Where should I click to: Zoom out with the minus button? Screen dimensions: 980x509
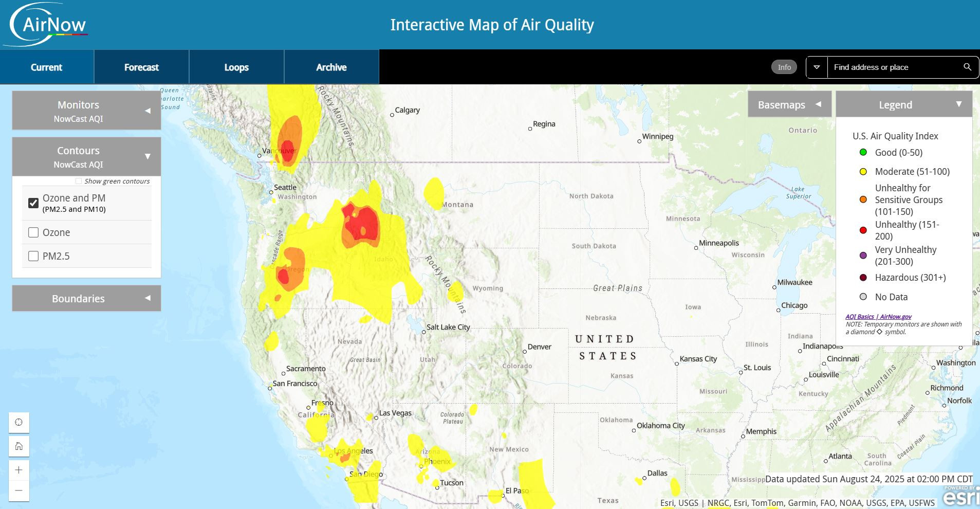click(x=19, y=490)
